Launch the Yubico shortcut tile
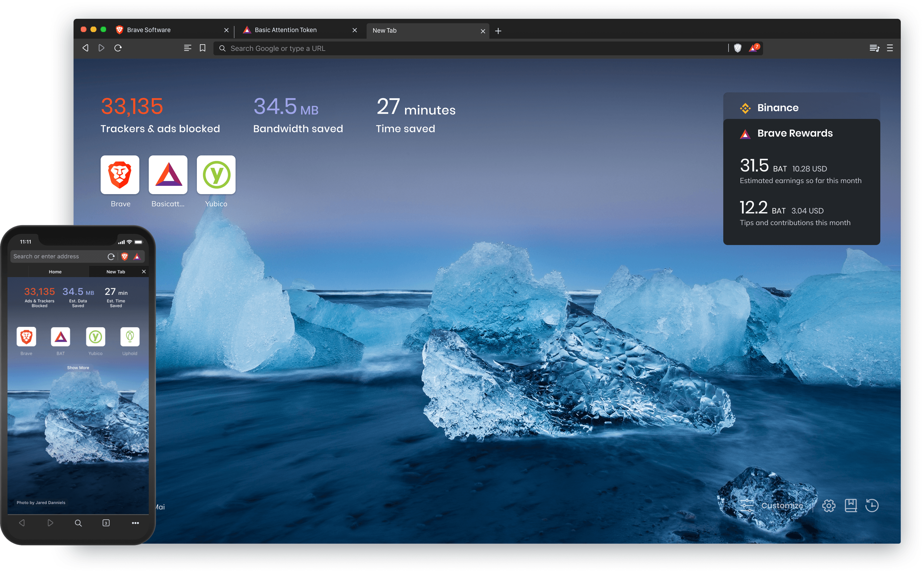The image size is (924, 573). [x=216, y=175]
